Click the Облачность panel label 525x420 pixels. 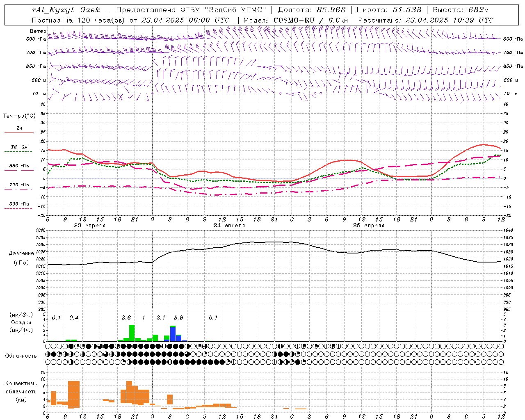21,356
